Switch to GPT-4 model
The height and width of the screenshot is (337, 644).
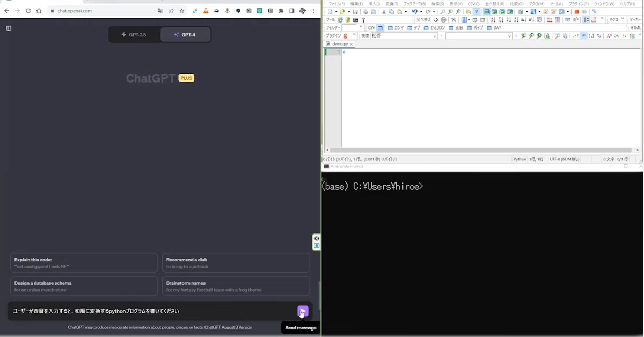pyautogui.click(x=185, y=35)
